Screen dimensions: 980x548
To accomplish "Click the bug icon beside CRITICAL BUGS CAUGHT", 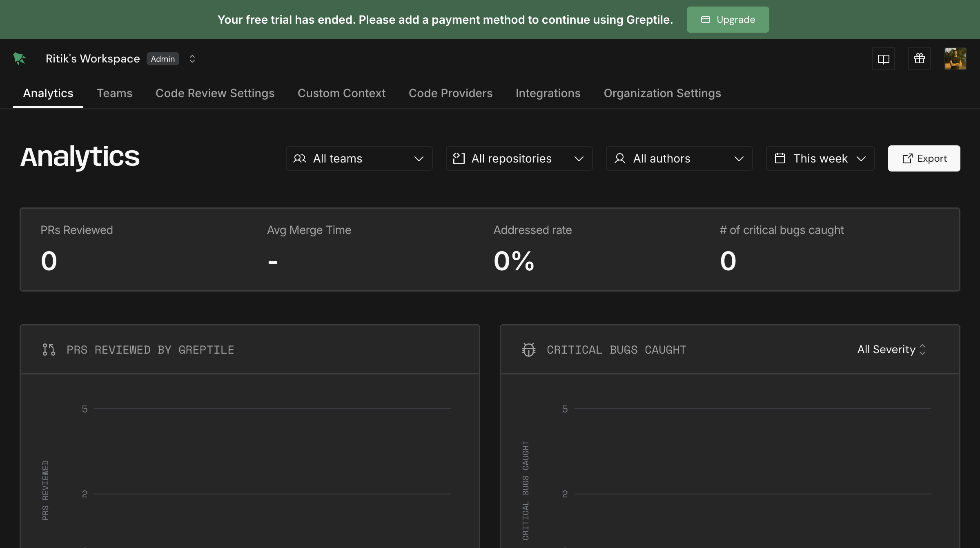I will [x=529, y=350].
